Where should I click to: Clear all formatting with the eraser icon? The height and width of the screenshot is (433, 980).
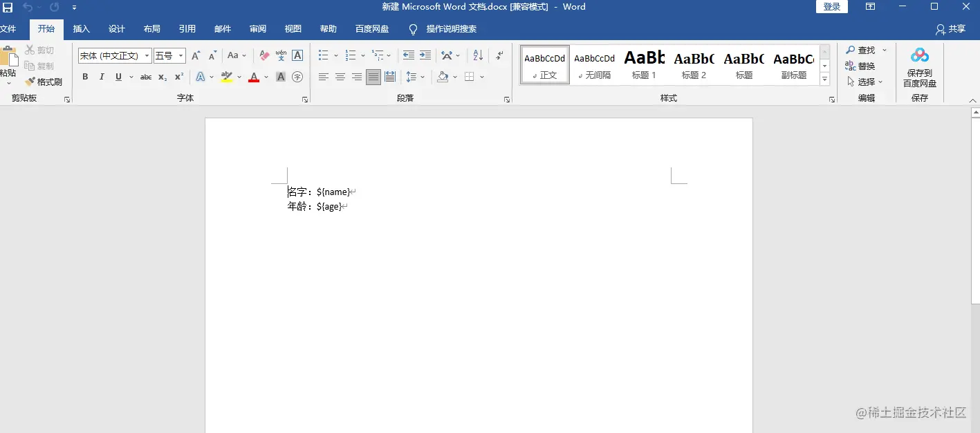click(264, 55)
